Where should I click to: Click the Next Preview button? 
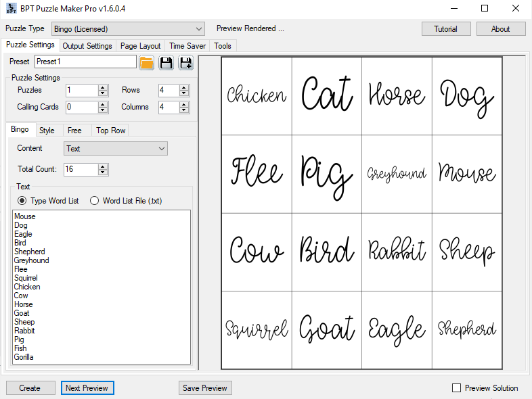[x=87, y=388]
